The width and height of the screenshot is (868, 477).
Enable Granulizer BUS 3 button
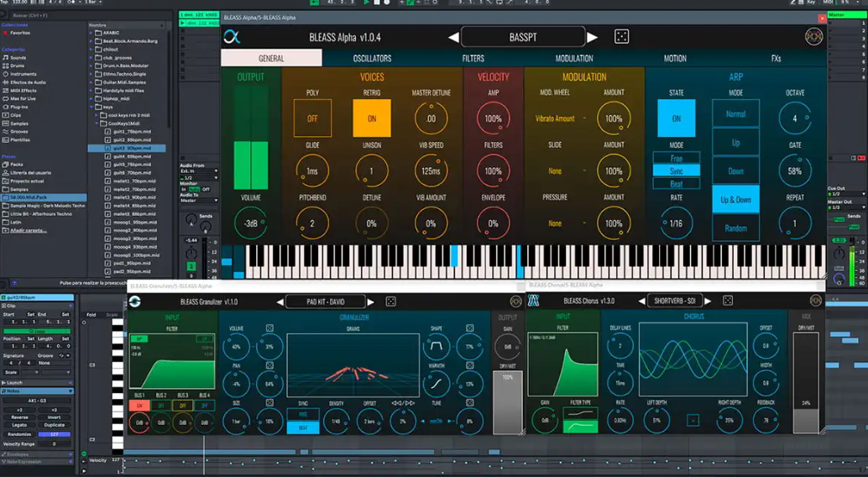[x=183, y=406]
